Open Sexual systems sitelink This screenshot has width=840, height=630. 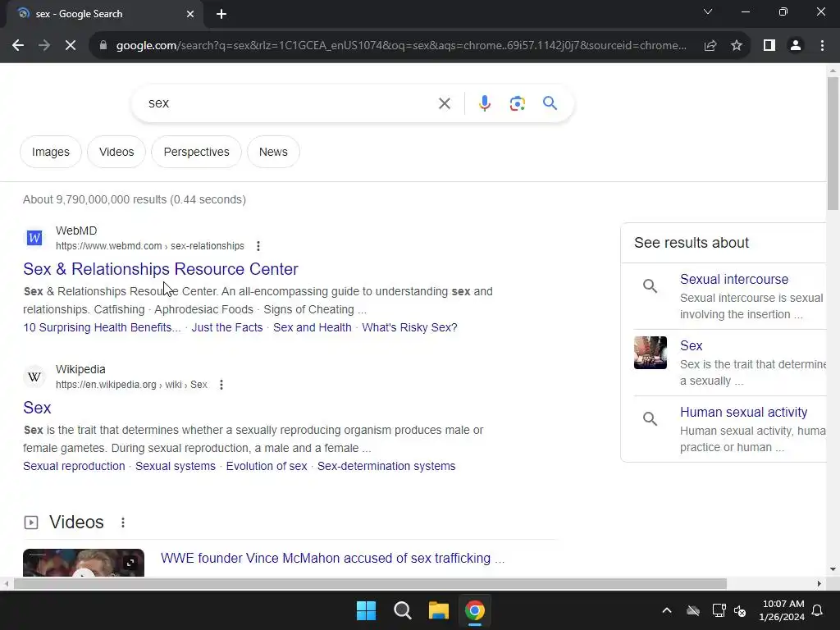(176, 466)
